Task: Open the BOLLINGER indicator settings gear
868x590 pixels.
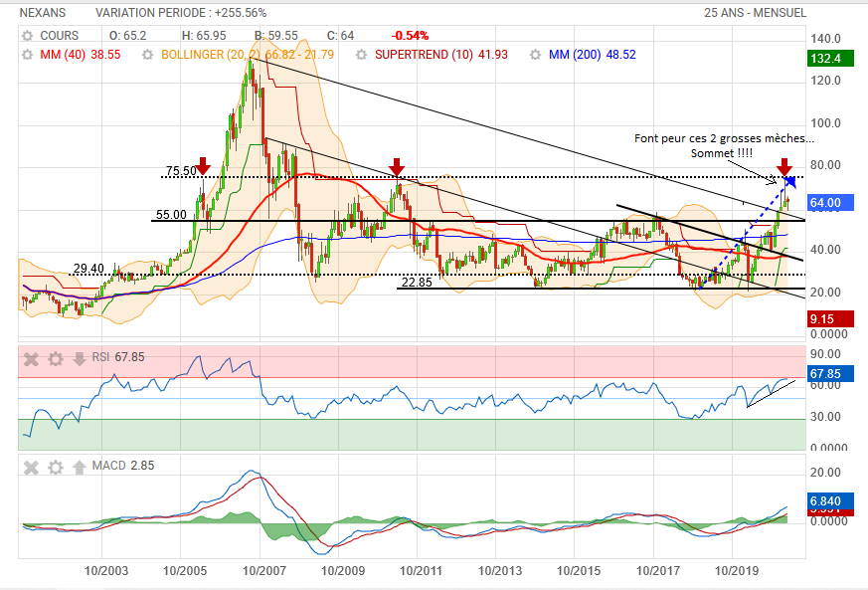Action: tap(147, 55)
